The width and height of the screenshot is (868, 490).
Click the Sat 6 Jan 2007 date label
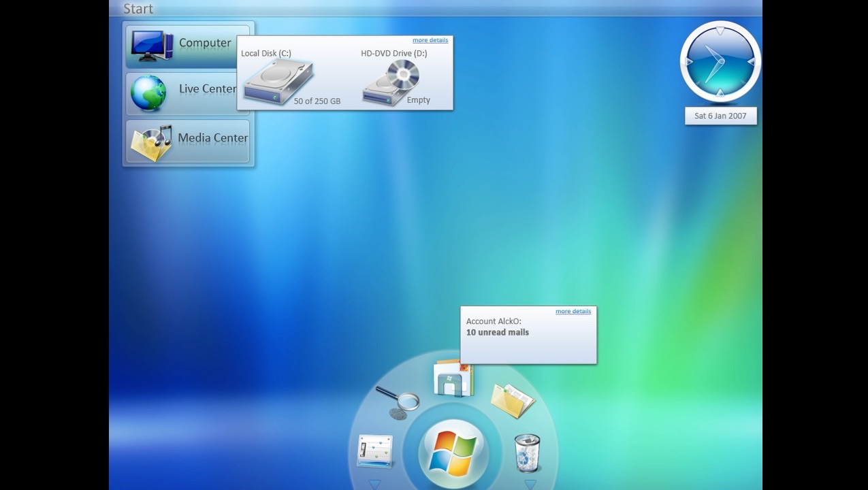(720, 116)
